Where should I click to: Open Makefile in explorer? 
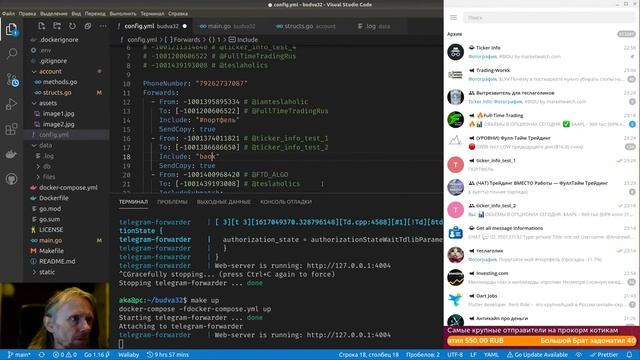(51, 251)
